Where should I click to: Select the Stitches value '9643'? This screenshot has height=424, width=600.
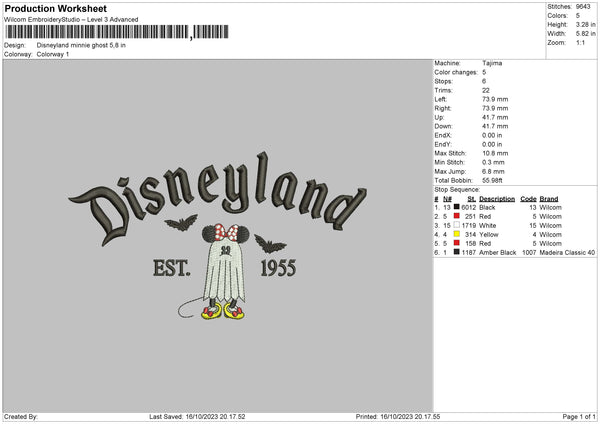tap(583, 7)
